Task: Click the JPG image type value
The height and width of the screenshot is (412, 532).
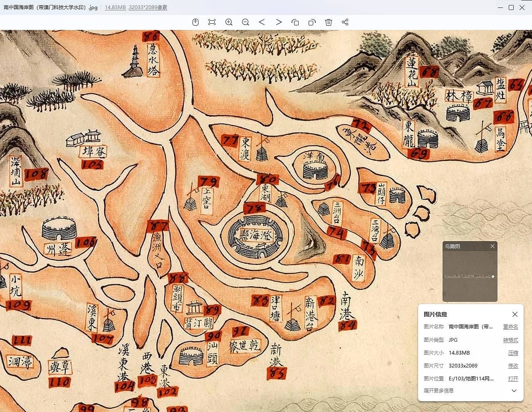Action: tap(453, 340)
